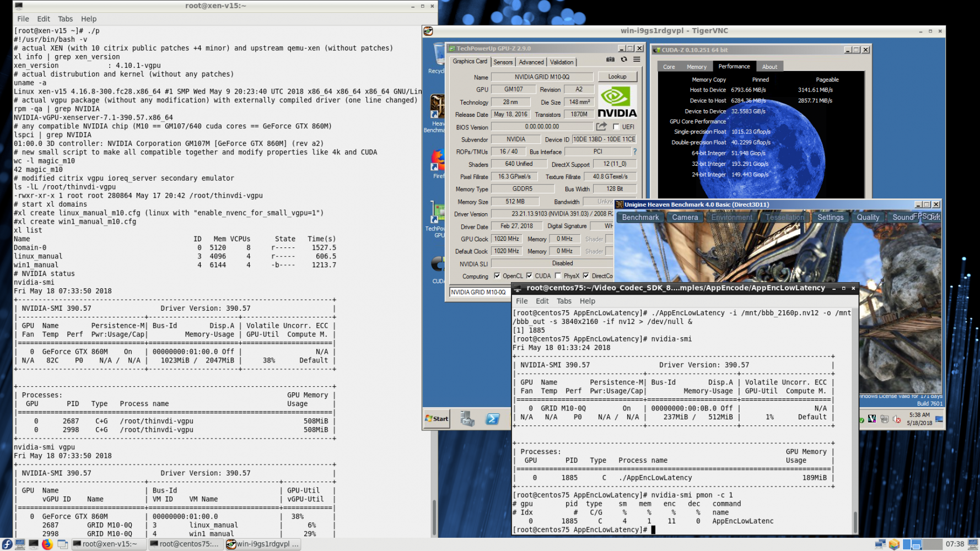Click Firefox launcher in bottom panel
980x551 pixels.
click(x=47, y=544)
